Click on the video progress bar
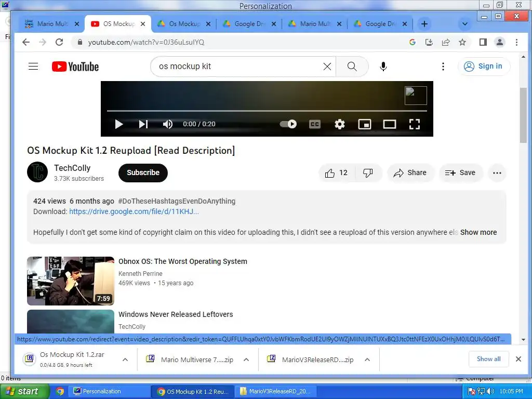The height and width of the screenshot is (399, 532). tap(267, 111)
